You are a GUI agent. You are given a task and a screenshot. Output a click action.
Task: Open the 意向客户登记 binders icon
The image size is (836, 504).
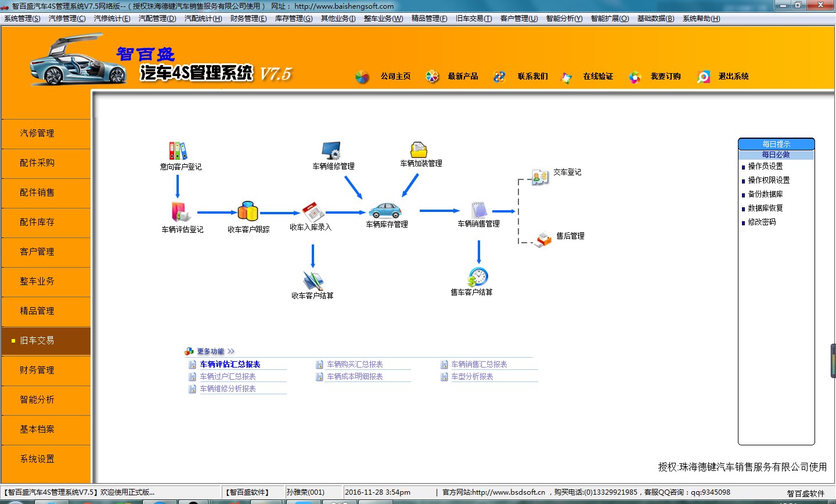pos(178,150)
